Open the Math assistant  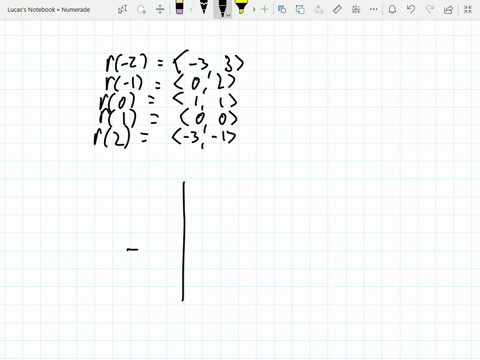(356, 9)
